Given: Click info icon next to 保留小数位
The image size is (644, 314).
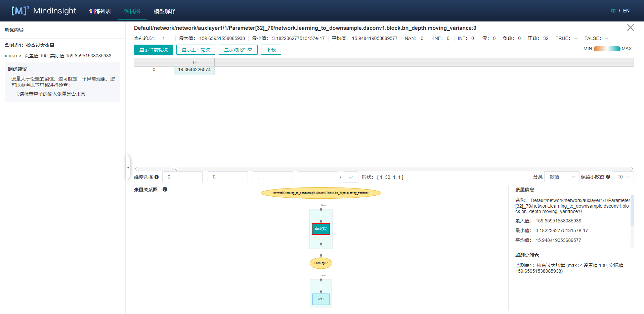Looking at the screenshot, I should pos(608,177).
